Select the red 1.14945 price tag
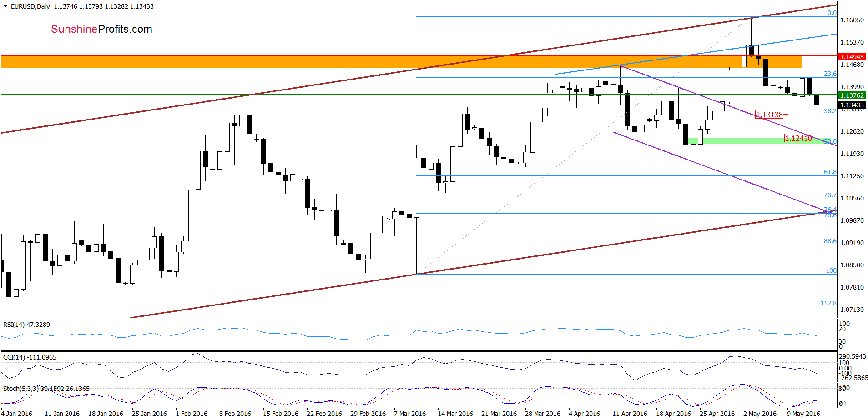The image size is (868, 420). coord(852,57)
